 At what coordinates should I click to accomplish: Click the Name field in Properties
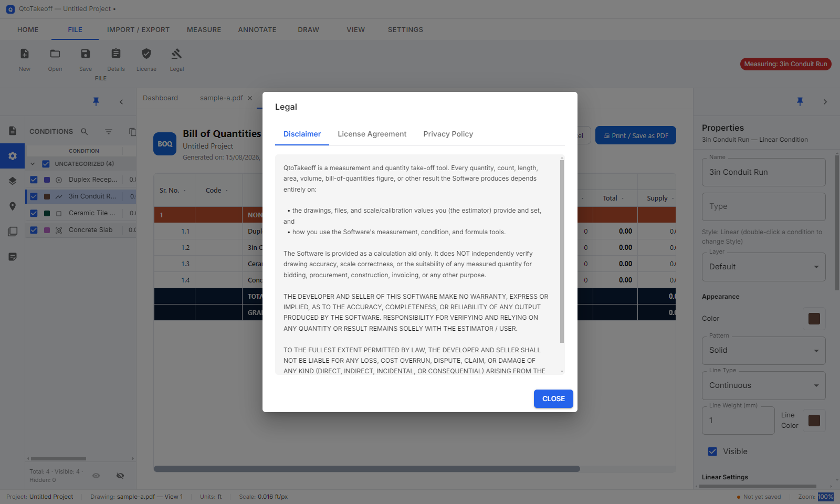coord(764,172)
